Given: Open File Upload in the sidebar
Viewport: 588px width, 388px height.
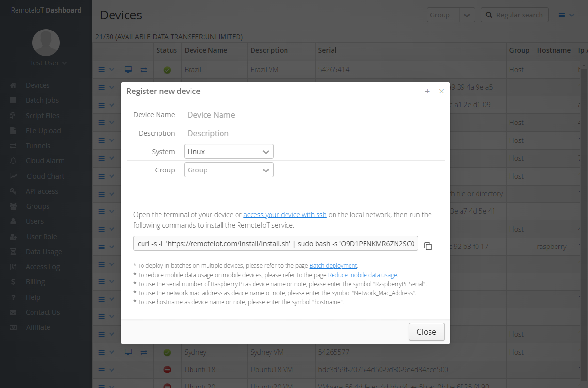Looking at the screenshot, I should [43, 131].
